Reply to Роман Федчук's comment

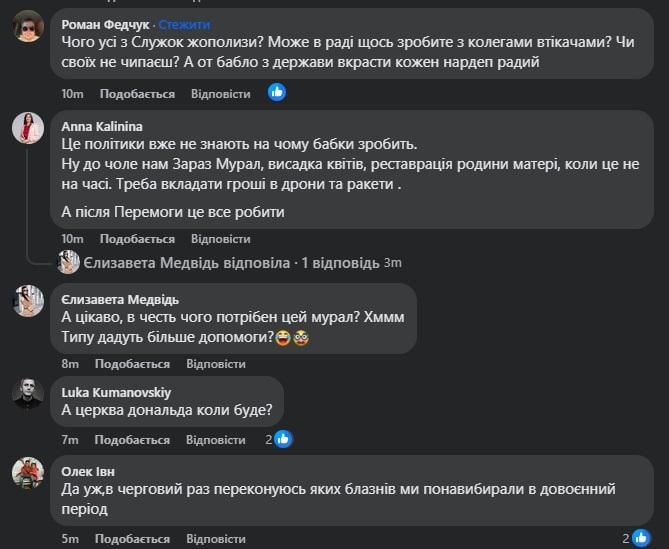pyautogui.click(x=220, y=94)
